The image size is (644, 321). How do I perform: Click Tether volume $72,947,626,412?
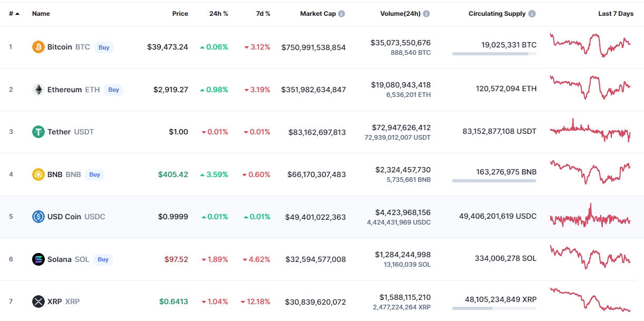click(x=402, y=128)
